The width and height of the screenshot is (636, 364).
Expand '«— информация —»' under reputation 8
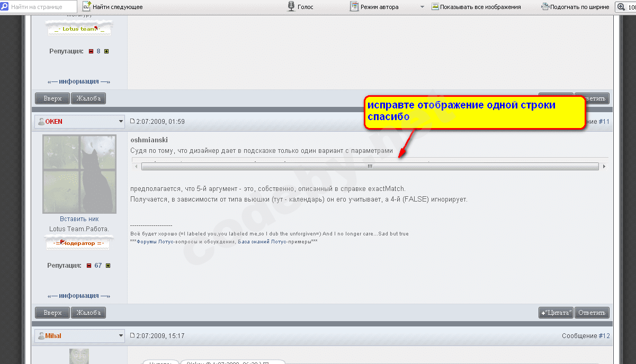click(79, 81)
